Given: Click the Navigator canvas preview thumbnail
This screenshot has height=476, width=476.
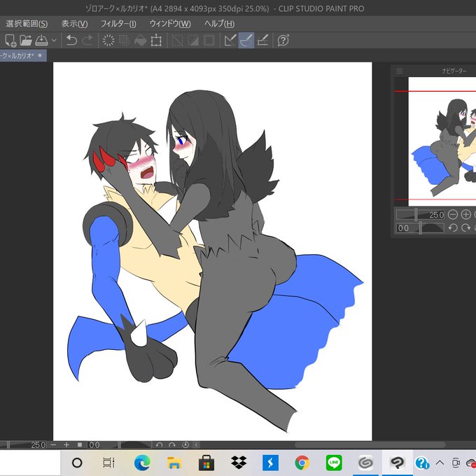Looking at the screenshot, I should tap(442, 141).
